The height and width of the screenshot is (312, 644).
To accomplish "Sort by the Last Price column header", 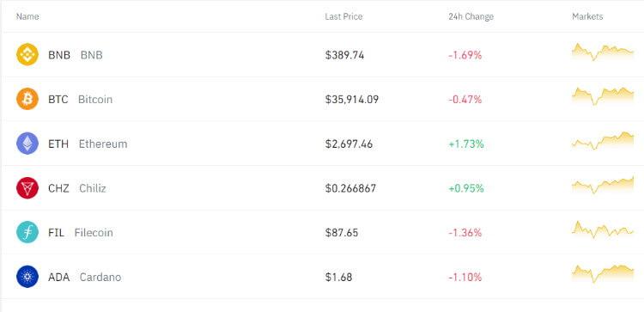I will click(343, 17).
